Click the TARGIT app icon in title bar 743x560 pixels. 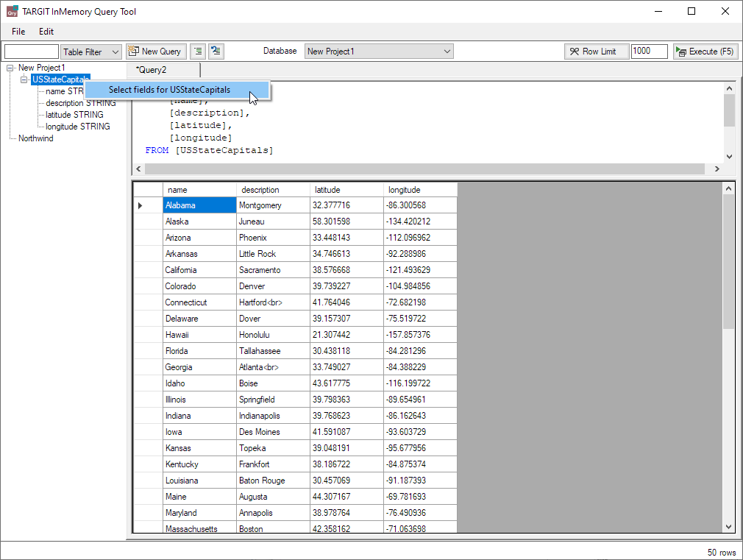(x=13, y=11)
